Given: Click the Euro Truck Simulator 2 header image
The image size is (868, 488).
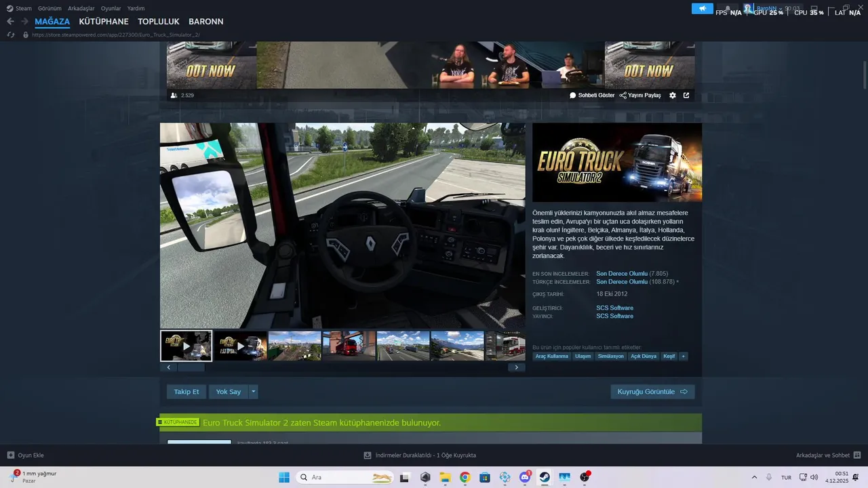Looking at the screenshot, I should [x=617, y=162].
